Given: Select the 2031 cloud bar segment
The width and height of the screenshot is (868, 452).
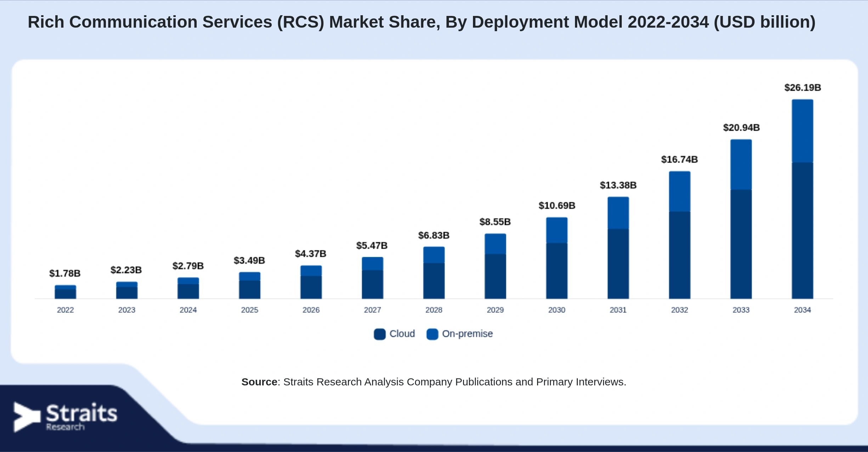Looking at the screenshot, I should (x=618, y=264).
